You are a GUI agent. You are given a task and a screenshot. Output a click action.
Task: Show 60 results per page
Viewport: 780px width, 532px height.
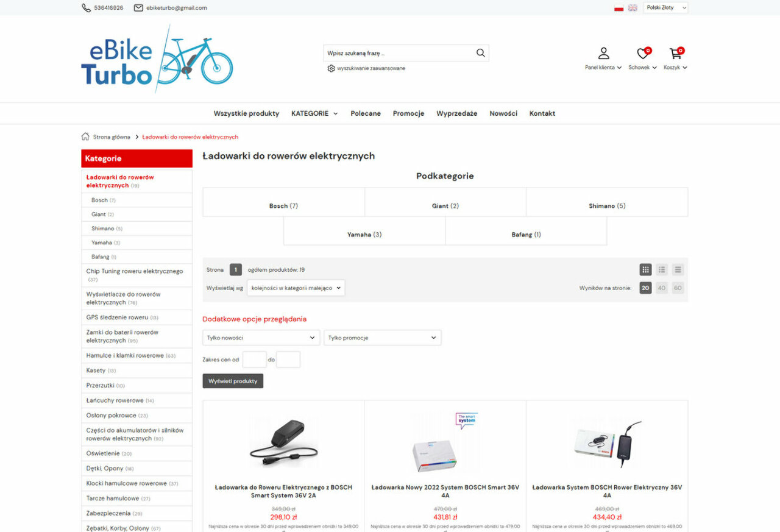(678, 288)
